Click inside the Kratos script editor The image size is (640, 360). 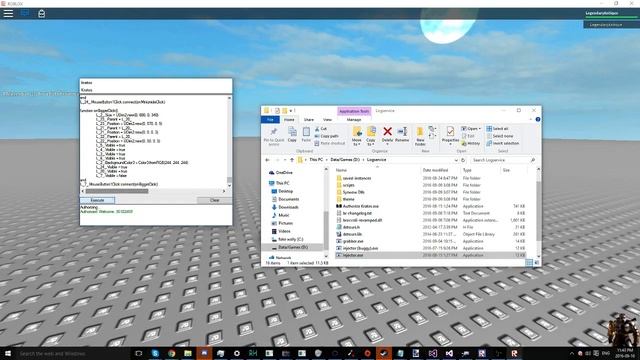153,142
